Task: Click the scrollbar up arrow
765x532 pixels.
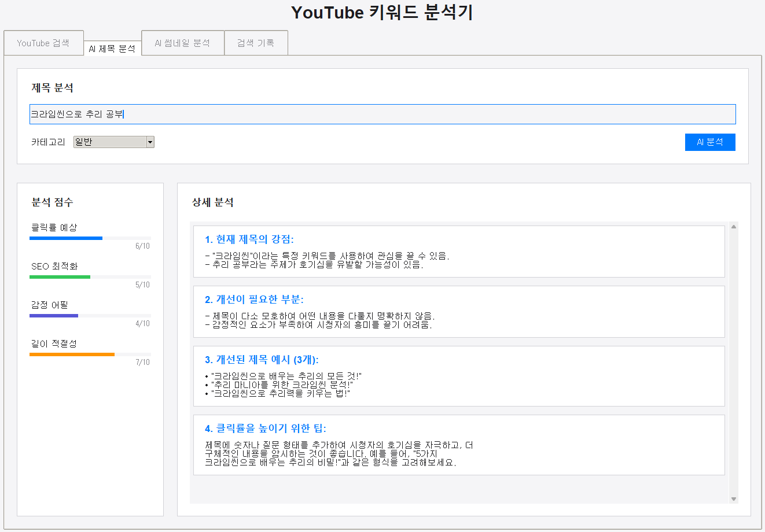Action: [x=733, y=226]
